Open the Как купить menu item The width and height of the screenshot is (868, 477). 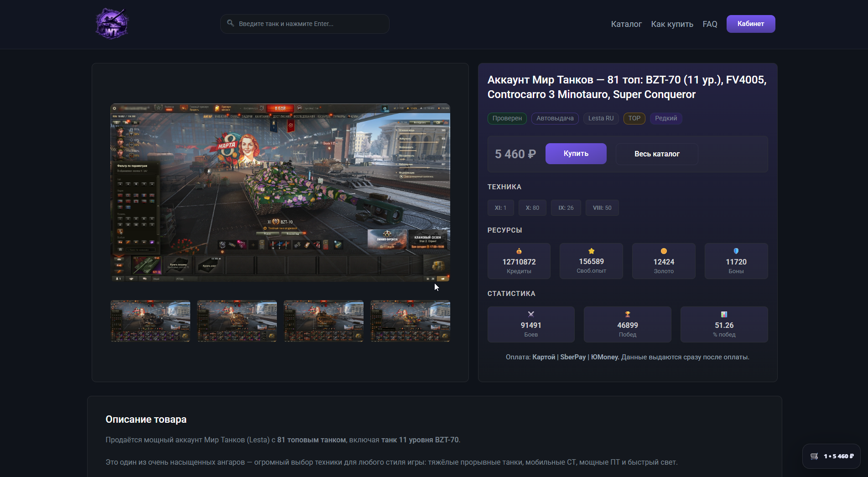click(672, 24)
